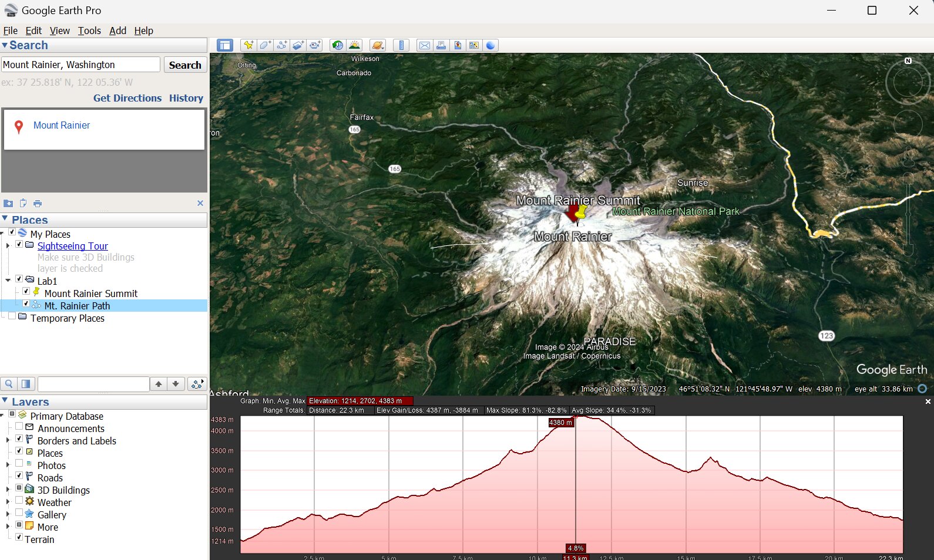Open the Add menu
Screen dimensions: 934x560
point(117,31)
